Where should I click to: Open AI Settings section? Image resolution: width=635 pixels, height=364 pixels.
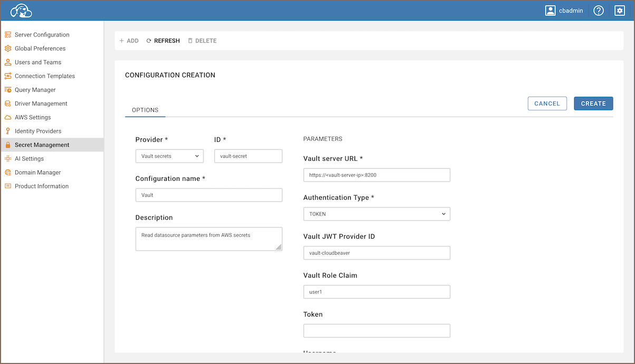pos(29,159)
